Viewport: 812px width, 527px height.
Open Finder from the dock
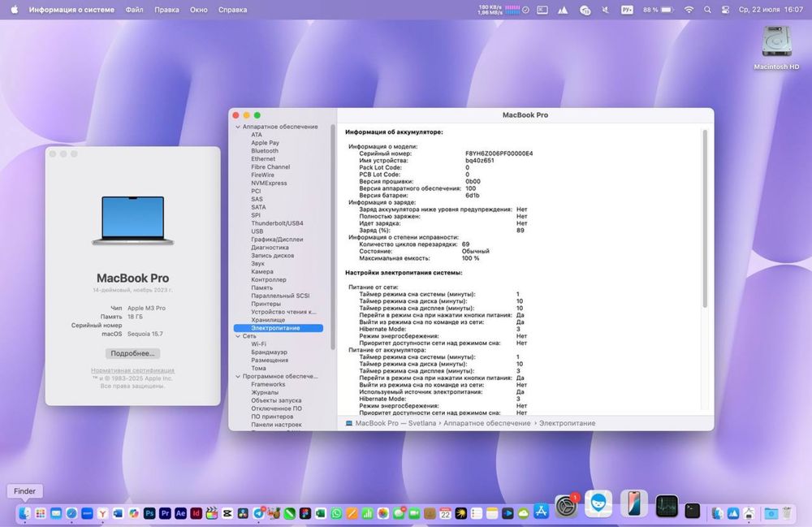tap(25, 513)
